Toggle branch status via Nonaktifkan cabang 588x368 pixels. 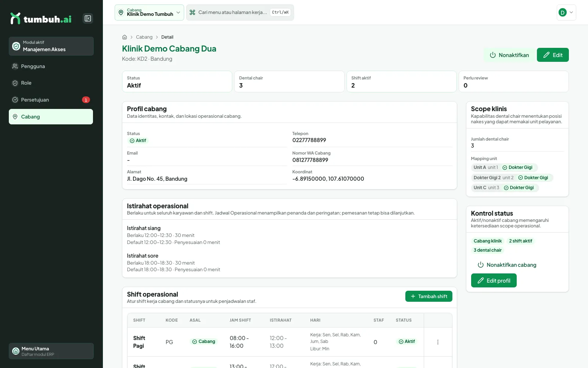pyautogui.click(x=507, y=265)
